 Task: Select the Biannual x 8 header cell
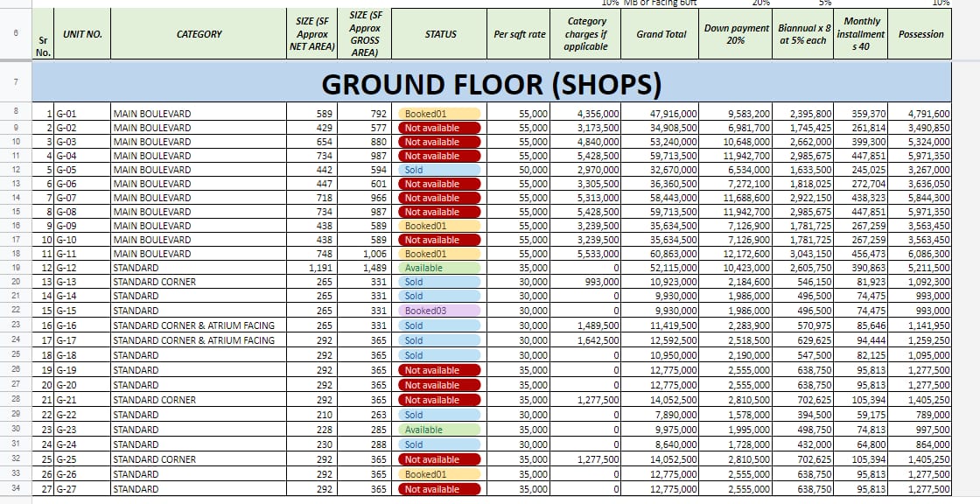click(x=803, y=34)
